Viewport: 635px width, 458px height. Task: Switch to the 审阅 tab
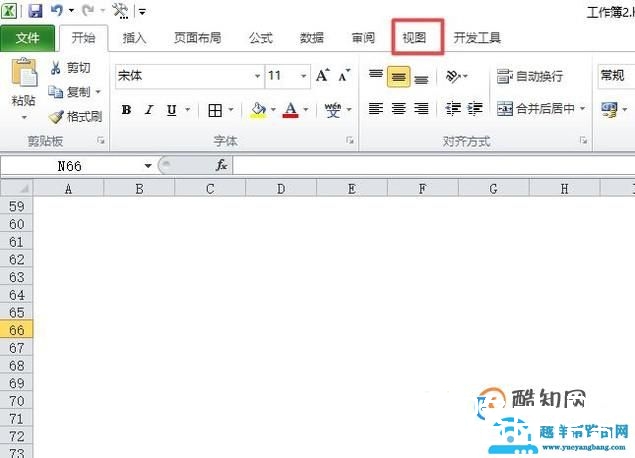click(x=363, y=38)
